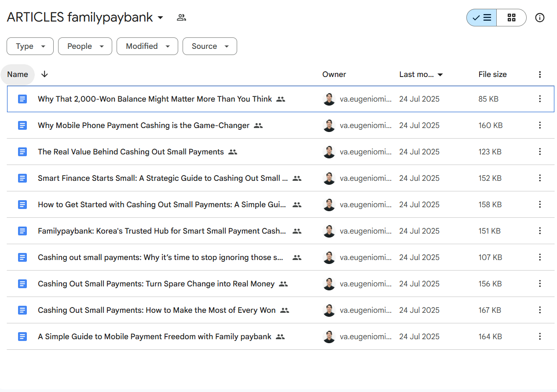Image resolution: width=557 pixels, height=392 pixels.
Task: Click Docs icon of 'Why Mobile Phone Payment' row
Action: (22, 125)
